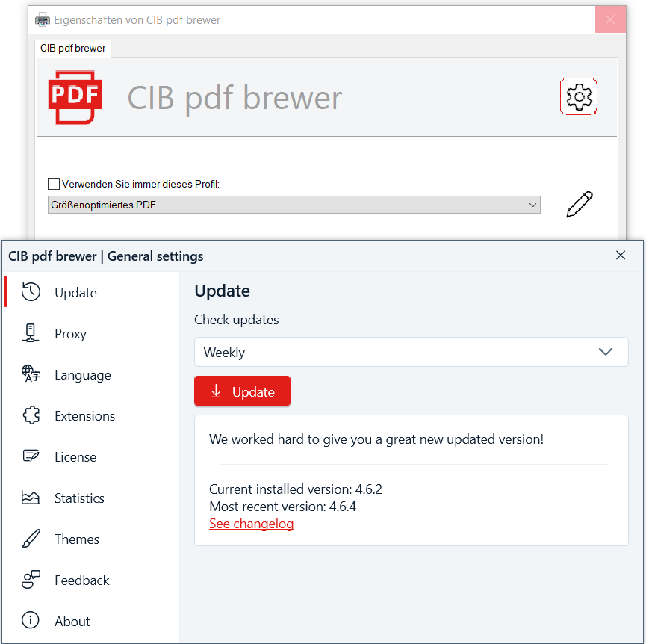Image resolution: width=646 pixels, height=644 pixels.
Task: Click the Feedback speech icon in sidebar
Action: 31,580
